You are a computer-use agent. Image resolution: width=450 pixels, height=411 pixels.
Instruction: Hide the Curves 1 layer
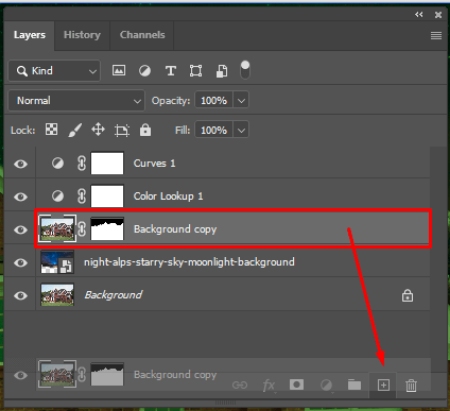pyautogui.click(x=20, y=164)
